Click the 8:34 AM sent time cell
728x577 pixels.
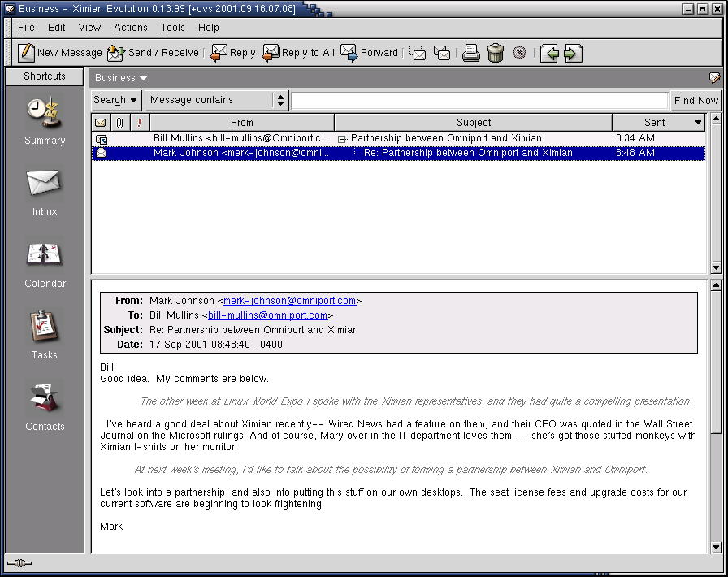pyautogui.click(x=635, y=138)
